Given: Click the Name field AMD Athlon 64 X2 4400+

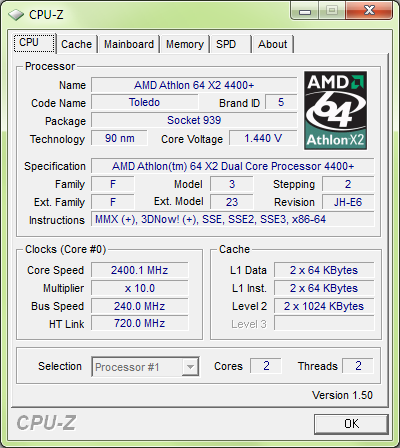Looking at the screenshot, I should [x=194, y=85].
